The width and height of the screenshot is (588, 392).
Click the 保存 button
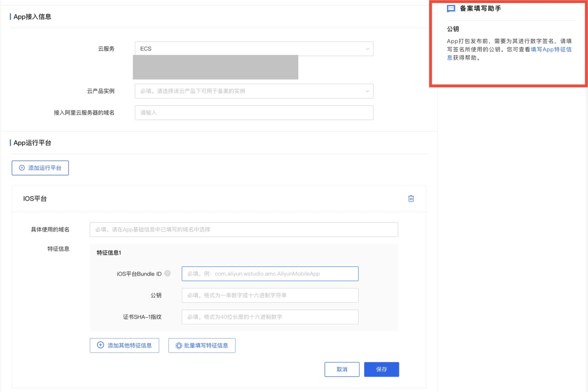point(381,369)
